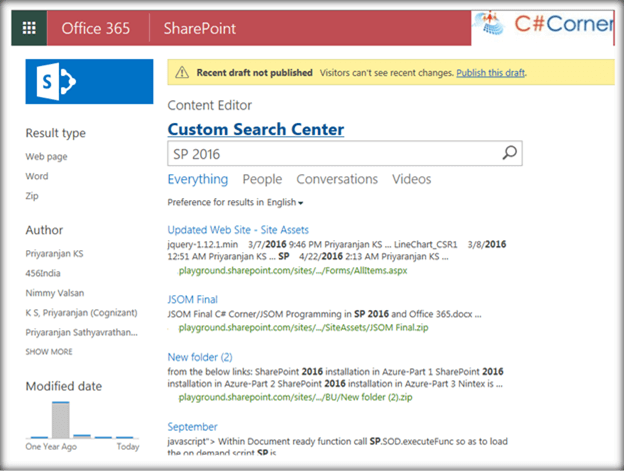Image resolution: width=624 pixels, height=471 pixels.
Task: Open the Conversations search tab
Action: point(337,180)
